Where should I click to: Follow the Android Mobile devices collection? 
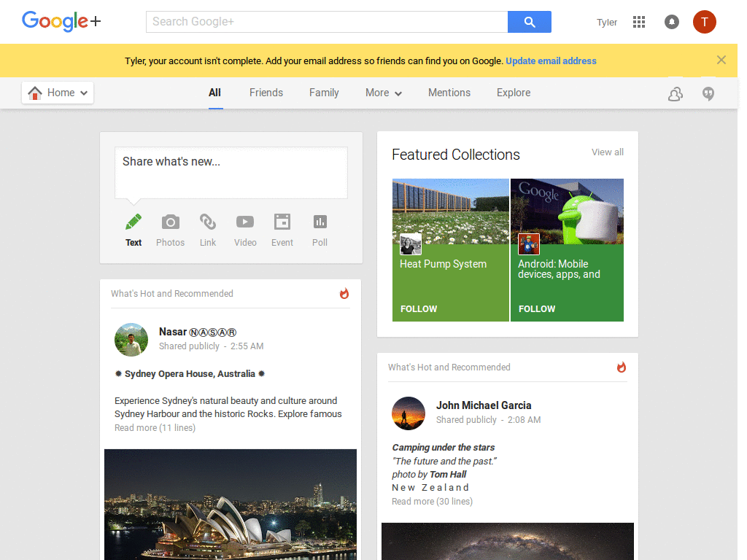pos(537,308)
